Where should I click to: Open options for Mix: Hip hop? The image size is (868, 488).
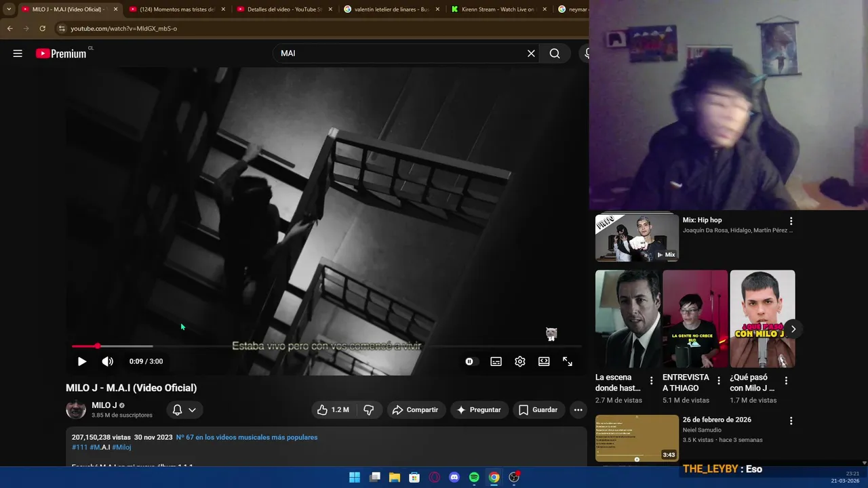coord(791,221)
